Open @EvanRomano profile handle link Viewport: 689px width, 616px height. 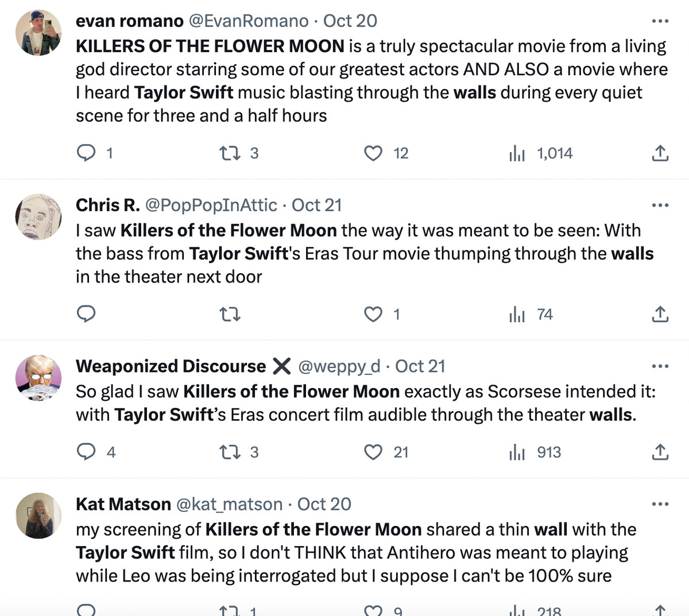point(249,21)
